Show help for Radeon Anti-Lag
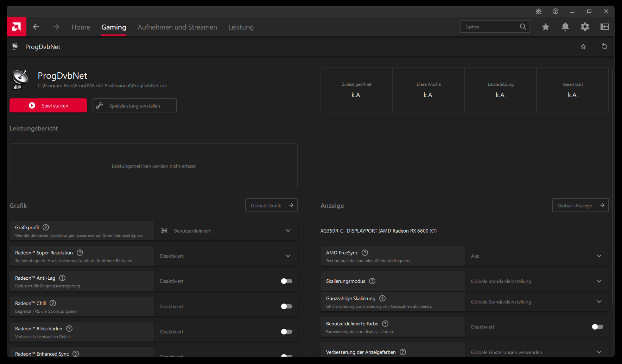622x364 pixels. click(x=62, y=278)
